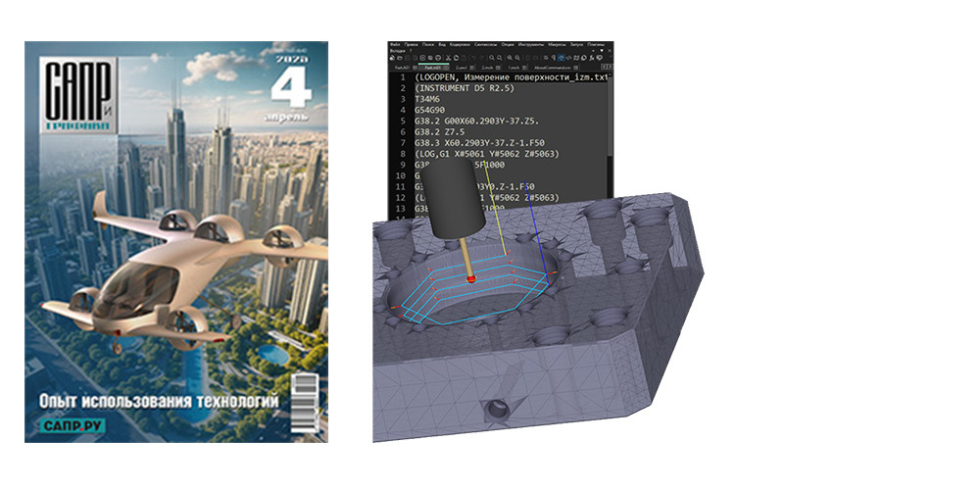Switch to the 1.mch tab
This screenshot has height=490, width=980.
[x=514, y=68]
